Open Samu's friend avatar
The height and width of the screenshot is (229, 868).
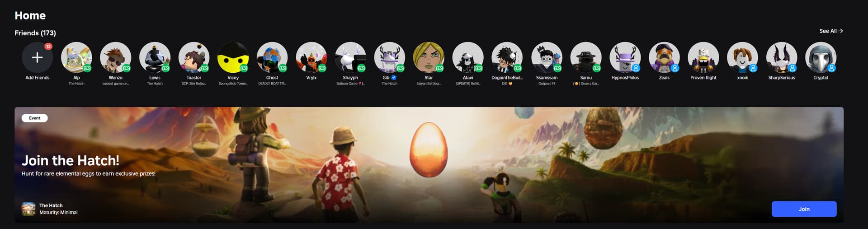pos(586,57)
